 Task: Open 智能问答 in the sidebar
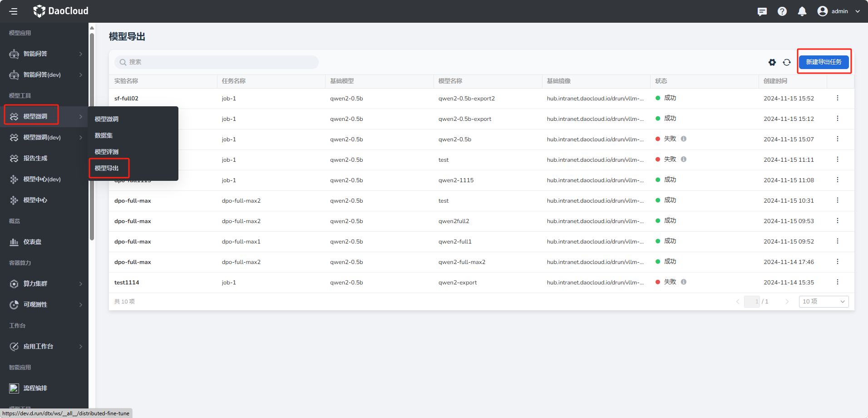[35, 54]
